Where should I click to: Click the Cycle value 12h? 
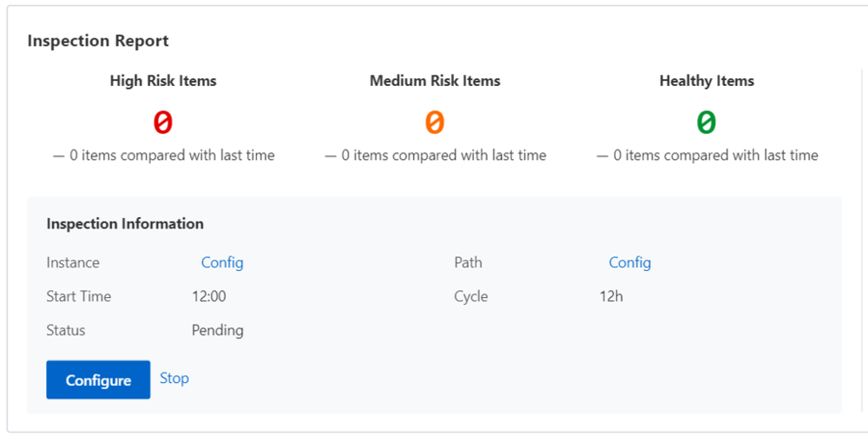[x=611, y=296]
